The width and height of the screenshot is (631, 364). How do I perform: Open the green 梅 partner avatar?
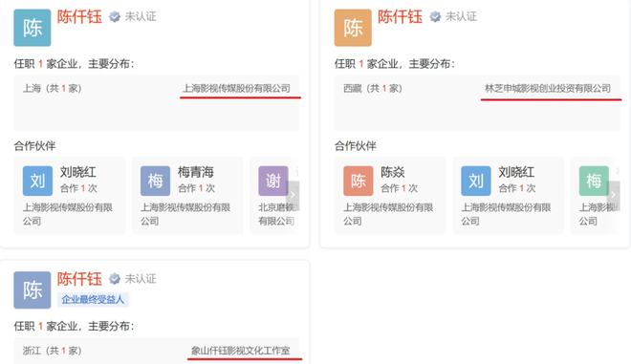[594, 181]
